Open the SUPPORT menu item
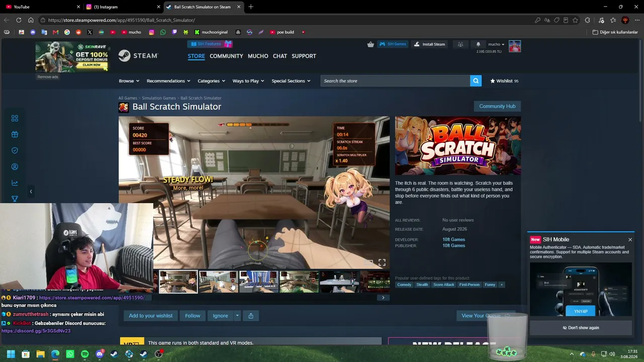Screen dimensions: 644x362 (x=304, y=56)
